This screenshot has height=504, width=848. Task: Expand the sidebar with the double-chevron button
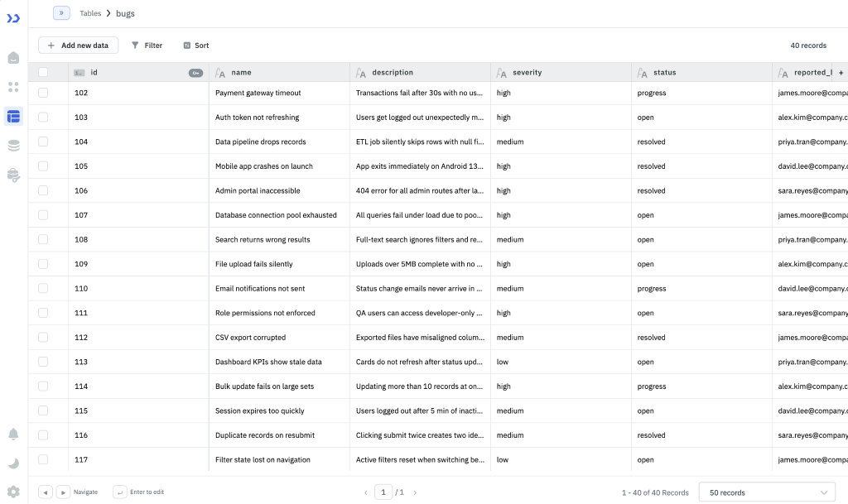click(61, 12)
